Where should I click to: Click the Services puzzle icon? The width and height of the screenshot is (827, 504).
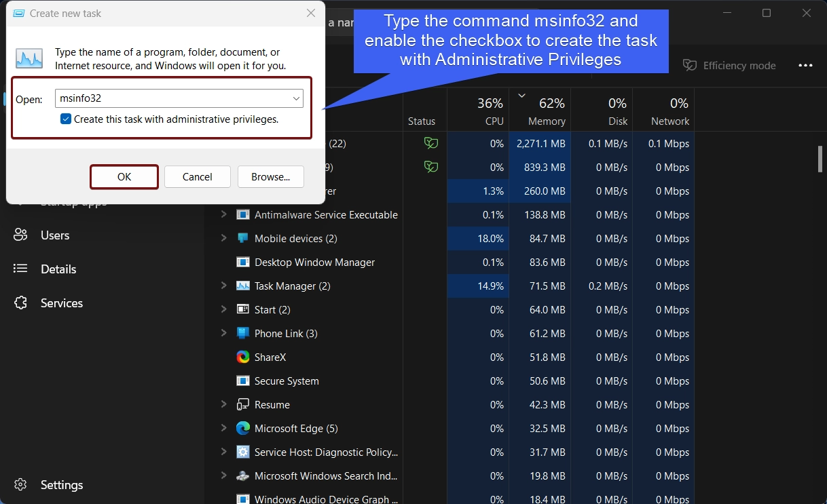coord(20,303)
